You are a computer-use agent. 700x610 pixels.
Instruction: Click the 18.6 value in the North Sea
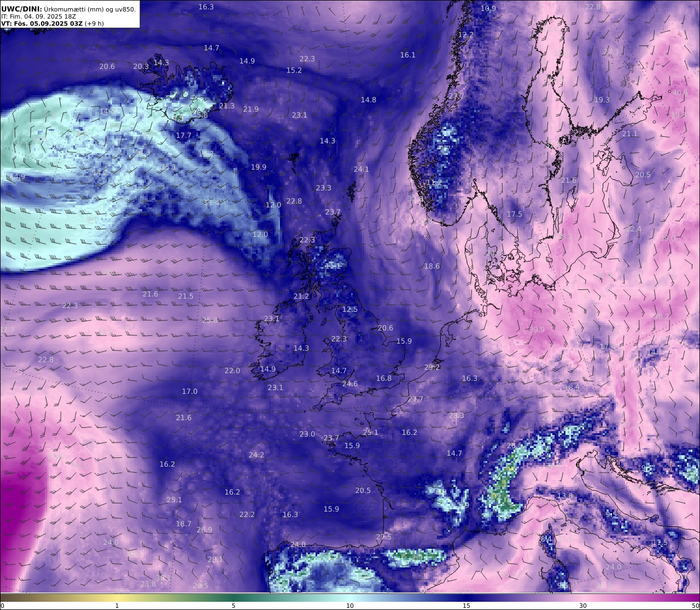point(432,266)
